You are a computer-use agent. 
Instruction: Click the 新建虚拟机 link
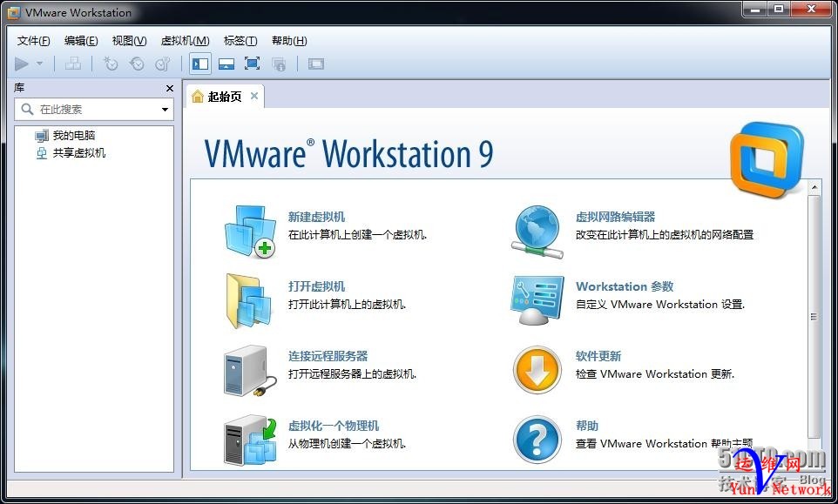click(316, 217)
